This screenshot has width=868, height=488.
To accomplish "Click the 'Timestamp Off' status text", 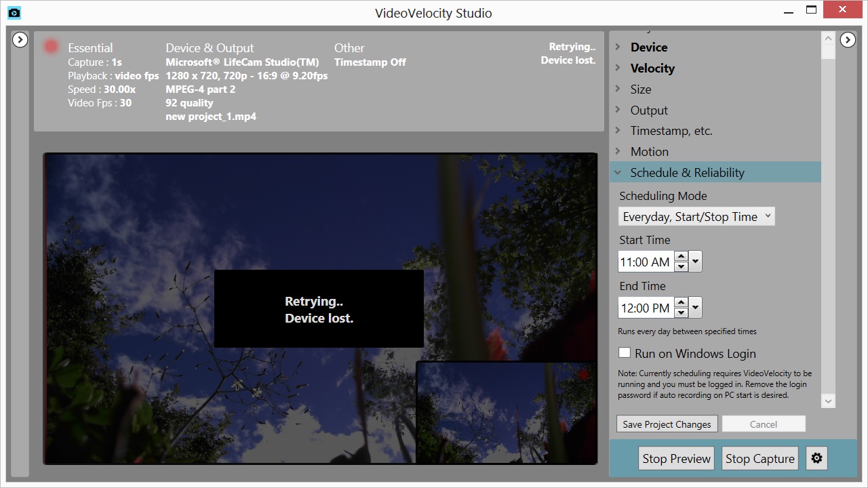I will click(370, 62).
